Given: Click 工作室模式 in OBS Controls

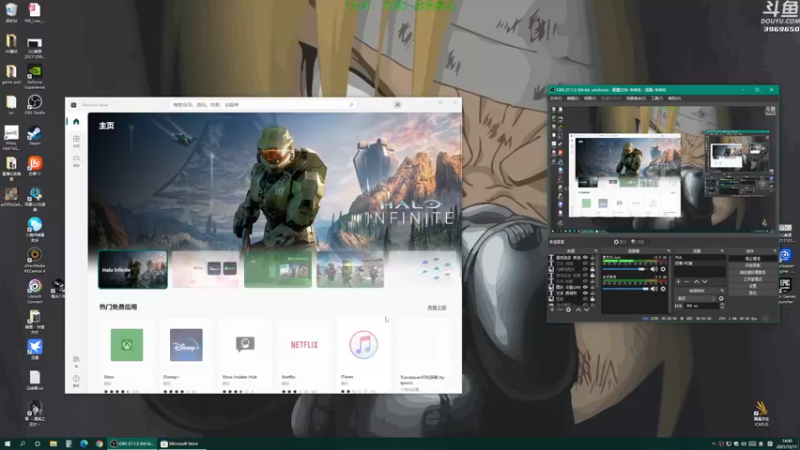Looking at the screenshot, I should (x=753, y=279).
